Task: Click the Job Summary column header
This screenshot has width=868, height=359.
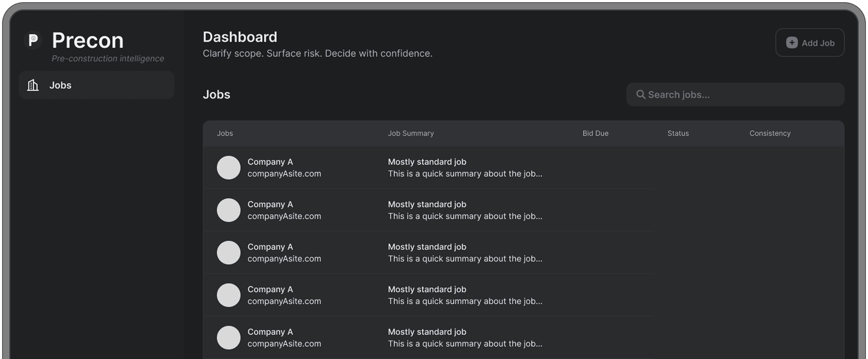Action: 410,133
